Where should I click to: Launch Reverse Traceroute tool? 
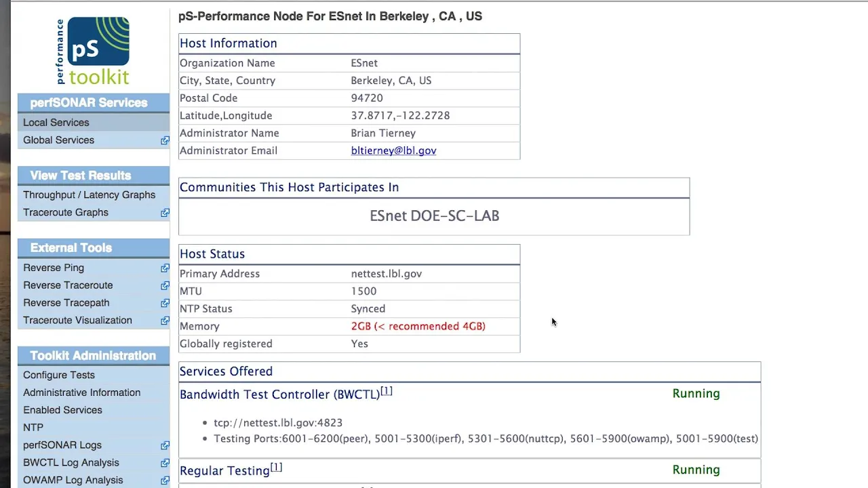68,285
